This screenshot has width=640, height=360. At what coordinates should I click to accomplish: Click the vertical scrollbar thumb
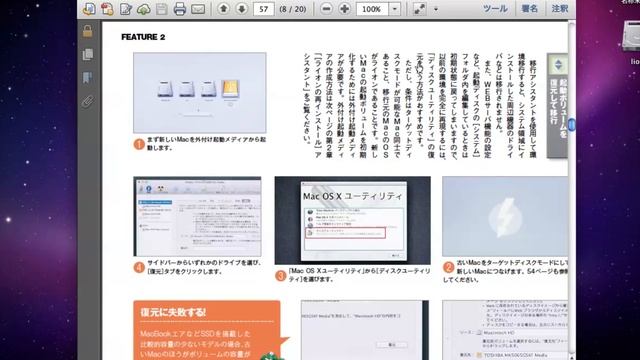coord(572,124)
